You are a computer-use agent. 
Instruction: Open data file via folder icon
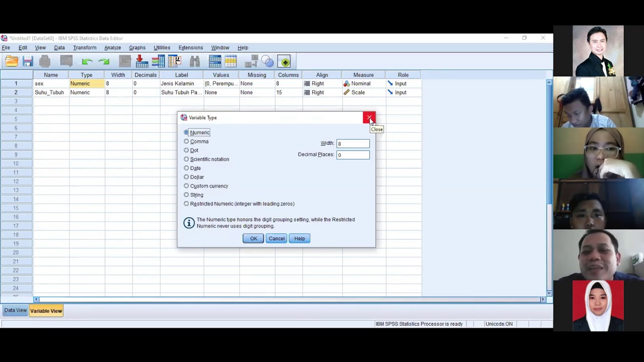[12, 62]
